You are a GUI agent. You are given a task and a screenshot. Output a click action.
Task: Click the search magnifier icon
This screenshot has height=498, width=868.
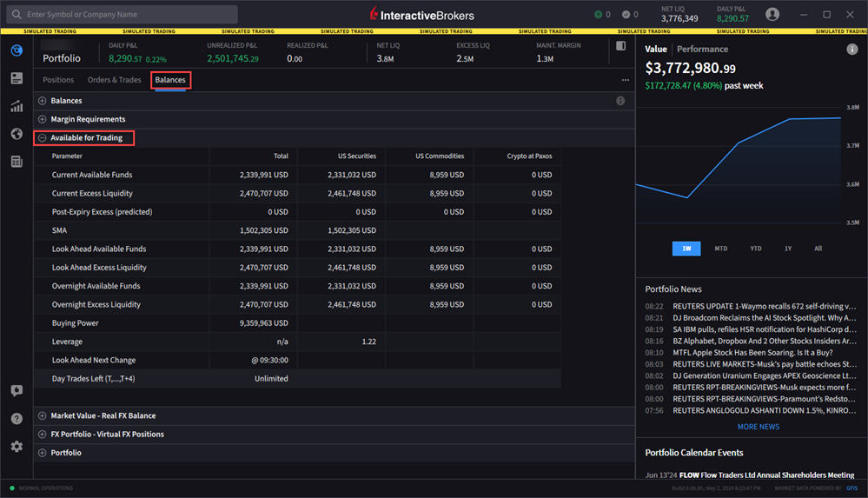point(17,15)
